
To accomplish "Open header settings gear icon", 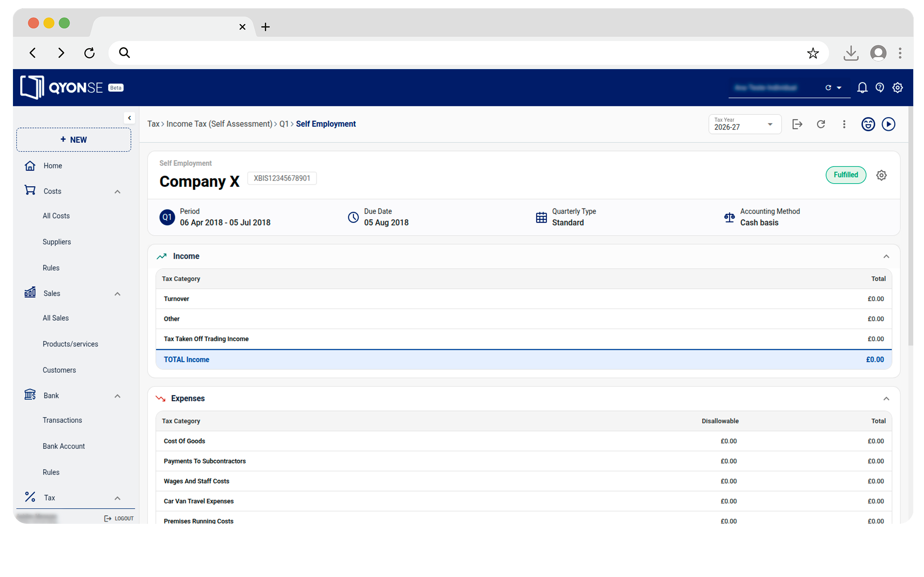I will pos(897,88).
